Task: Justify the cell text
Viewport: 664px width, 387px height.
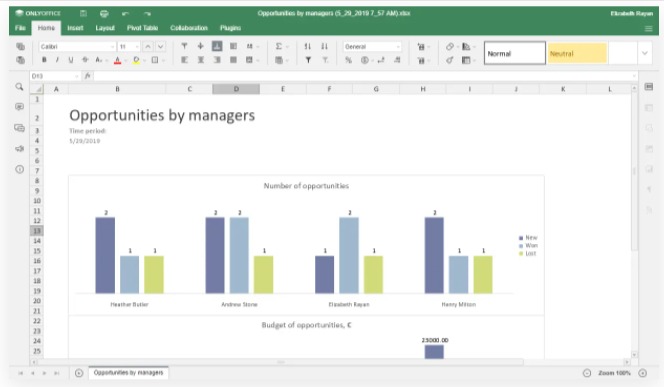Action: coord(233,60)
